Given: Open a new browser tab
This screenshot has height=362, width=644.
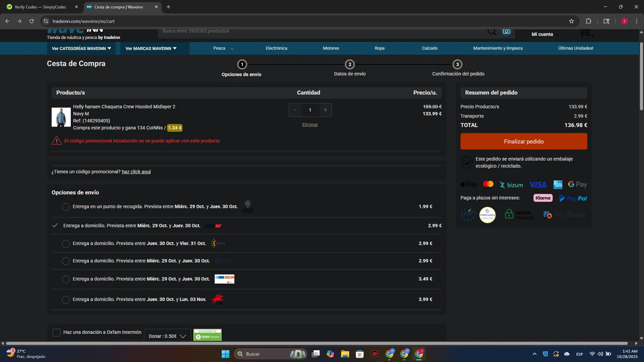Looking at the screenshot, I should (x=168, y=7).
